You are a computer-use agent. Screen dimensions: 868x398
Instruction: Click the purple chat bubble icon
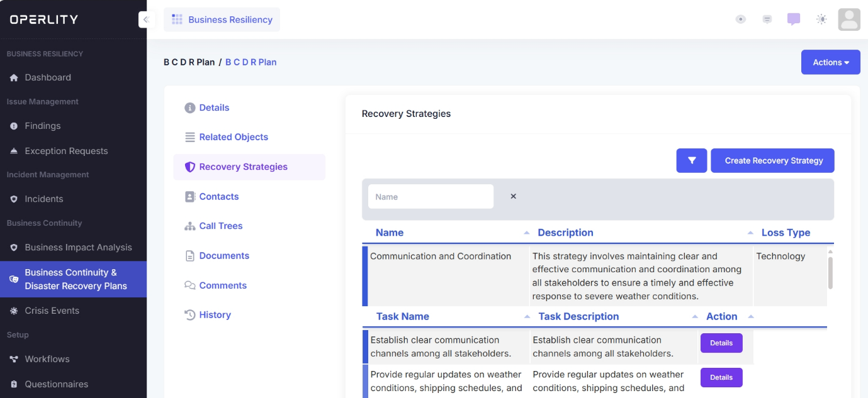click(794, 19)
